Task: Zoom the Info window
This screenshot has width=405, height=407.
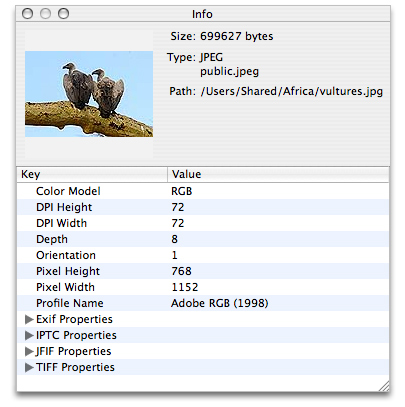Action: [x=63, y=14]
